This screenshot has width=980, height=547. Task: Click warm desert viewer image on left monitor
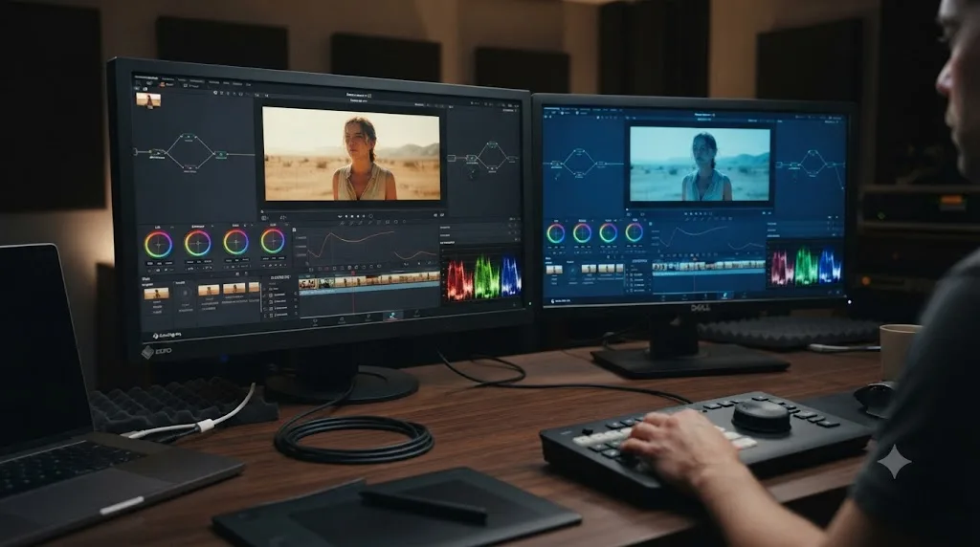tap(351, 154)
